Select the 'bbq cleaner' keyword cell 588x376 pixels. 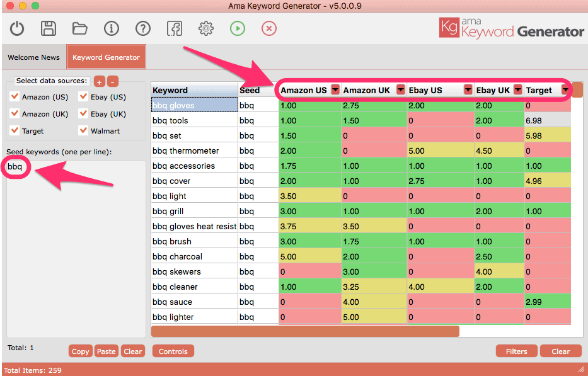[195, 287]
